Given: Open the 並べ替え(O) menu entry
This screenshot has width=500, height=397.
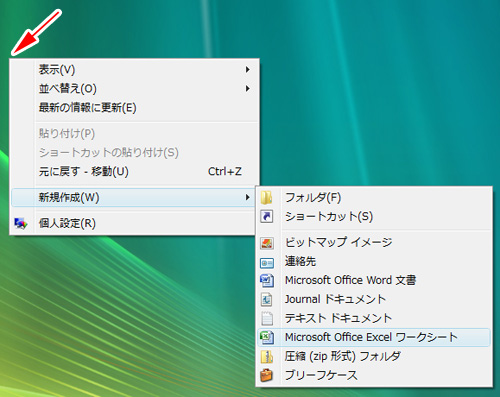Looking at the screenshot, I should coord(134,88).
